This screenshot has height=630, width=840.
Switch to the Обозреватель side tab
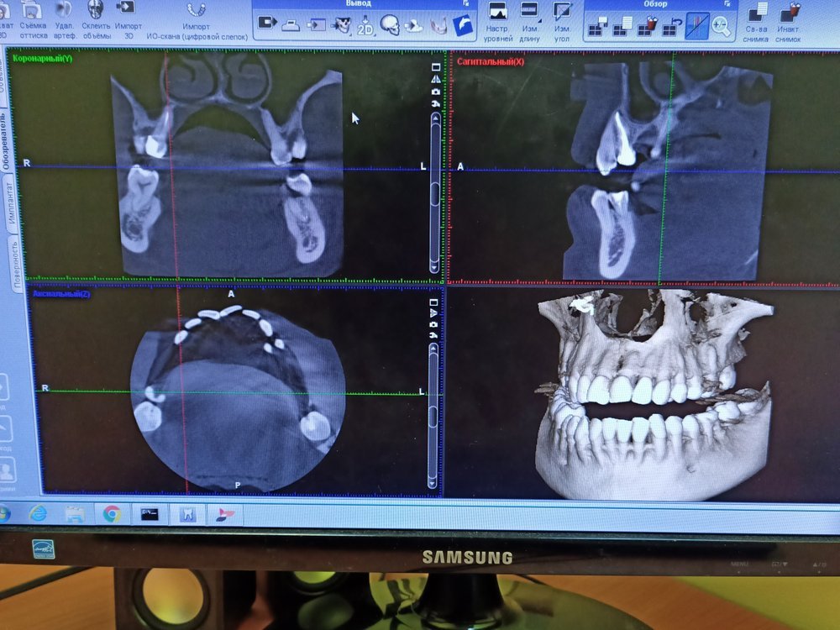[5, 143]
